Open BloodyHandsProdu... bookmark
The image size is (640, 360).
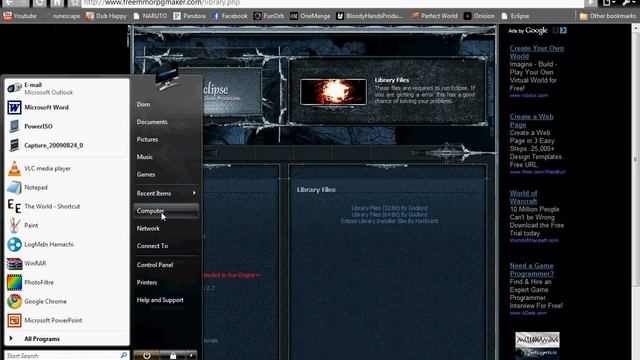click(x=369, y=16)
